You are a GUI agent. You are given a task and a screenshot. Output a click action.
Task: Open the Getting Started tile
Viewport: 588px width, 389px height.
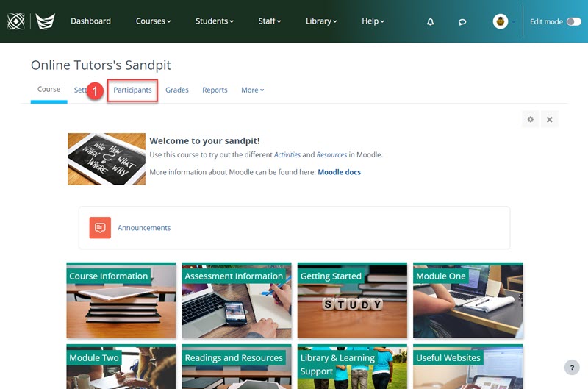(x=352, y=301)
